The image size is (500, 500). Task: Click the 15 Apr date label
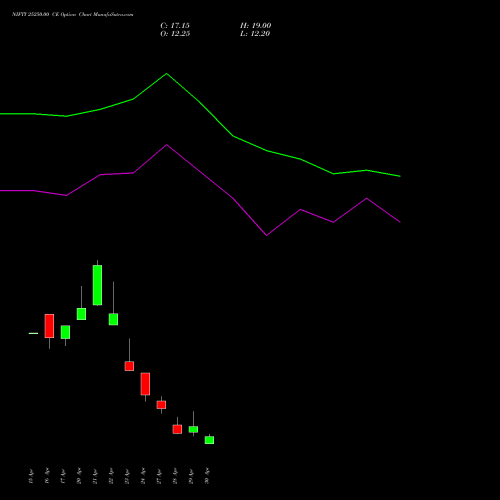coord(31,476)
